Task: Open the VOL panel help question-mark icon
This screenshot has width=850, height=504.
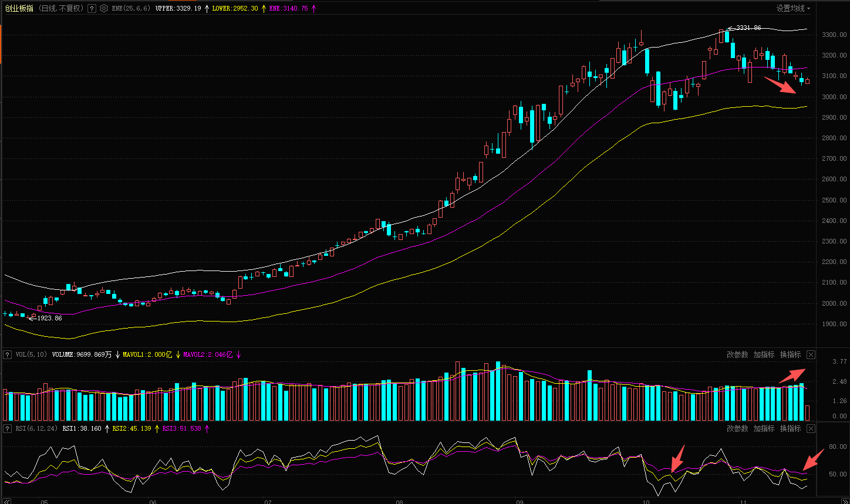Action: pyautogui.click(x=8, y=354)
